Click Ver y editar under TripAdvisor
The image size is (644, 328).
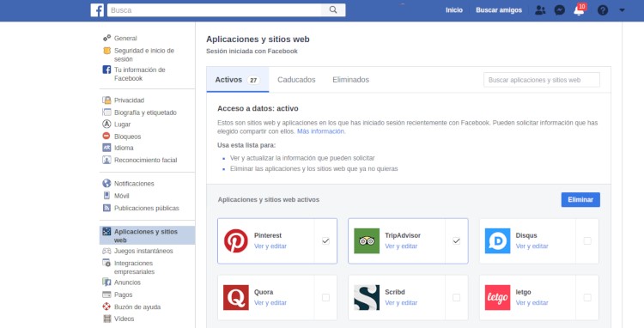coord(401,246)
